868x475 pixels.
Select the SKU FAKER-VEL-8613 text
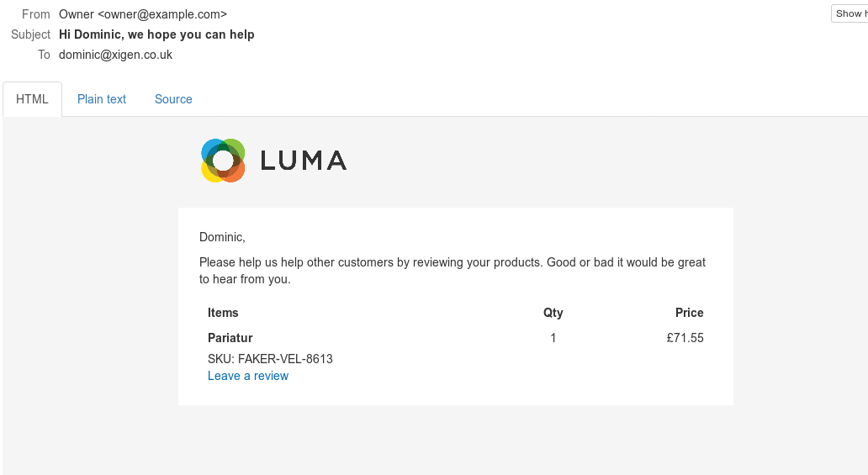click(x=270, y=359)
